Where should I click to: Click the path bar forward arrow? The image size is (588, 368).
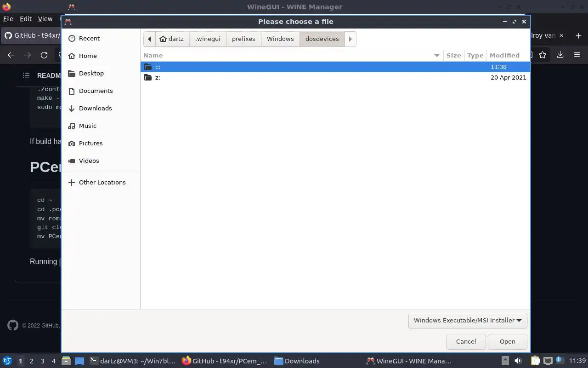coord(350,39)
